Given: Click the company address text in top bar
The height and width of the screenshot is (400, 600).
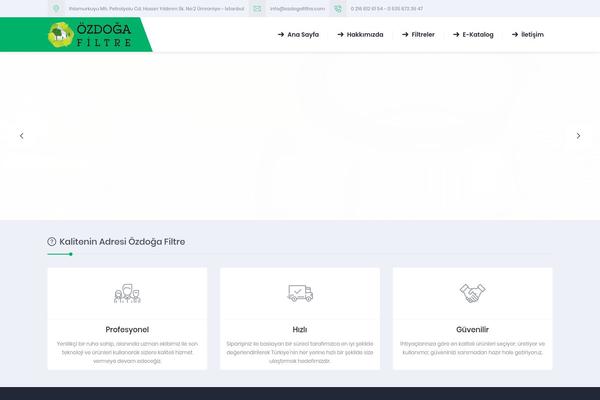Looking at the screenshot, I should [157, 8].
